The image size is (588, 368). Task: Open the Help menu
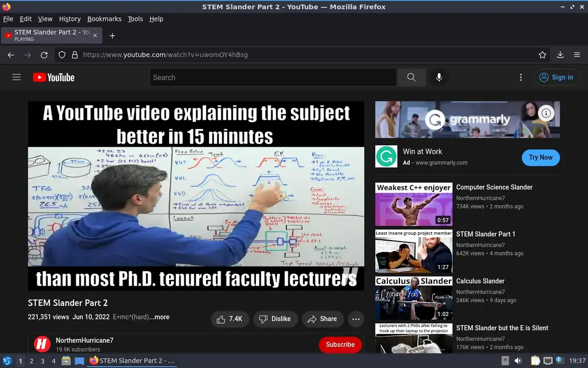coord(156,19)
